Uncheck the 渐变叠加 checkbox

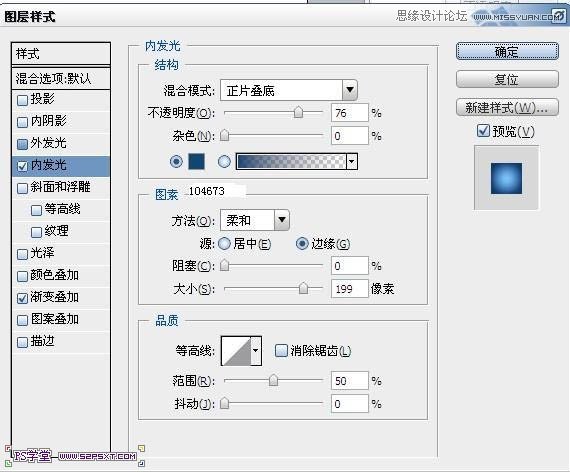tap(23, 298)
